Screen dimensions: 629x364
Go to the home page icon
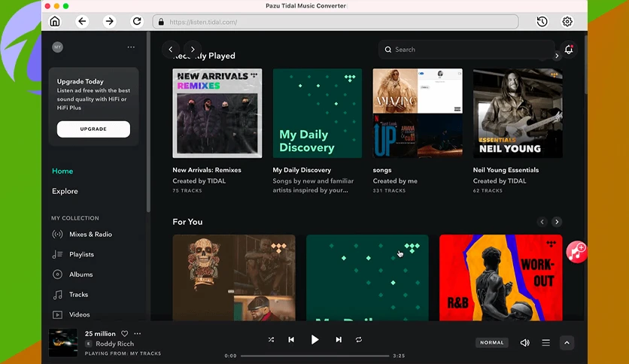[55, 21]
